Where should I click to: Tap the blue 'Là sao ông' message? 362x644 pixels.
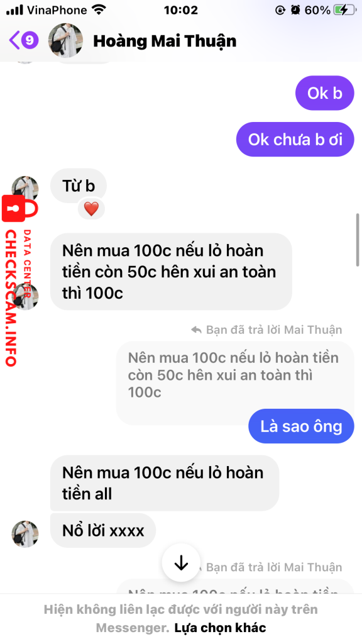301,426
